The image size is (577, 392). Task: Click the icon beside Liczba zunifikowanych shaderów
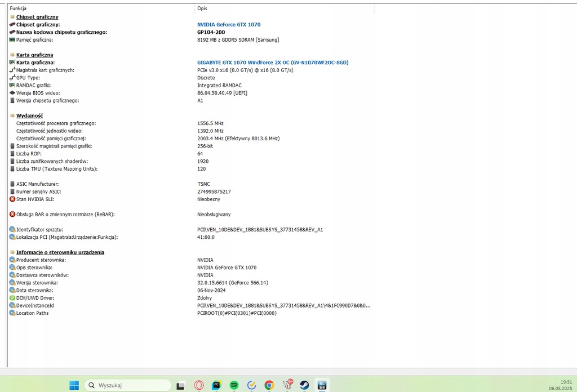pyautogui.click(x=12, y=161)
